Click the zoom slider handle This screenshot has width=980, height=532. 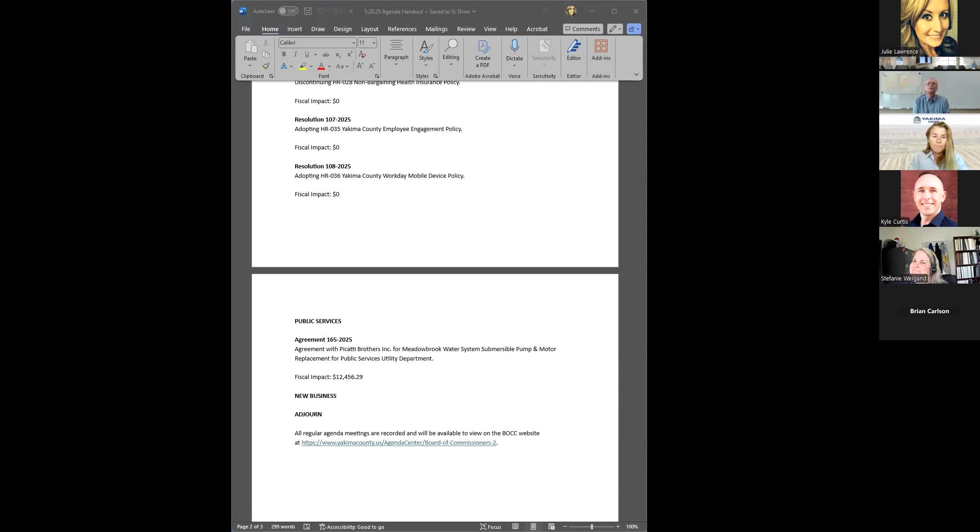(x=592, y=527)
